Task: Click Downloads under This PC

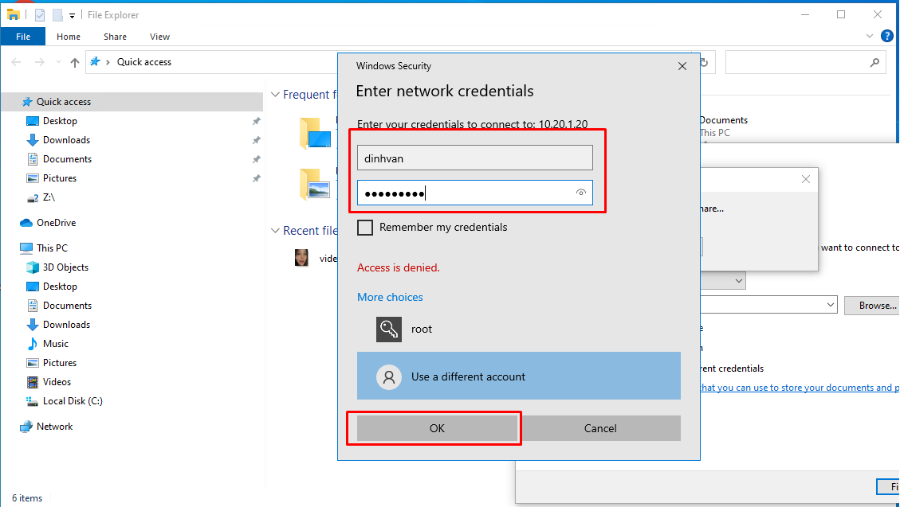Action: 67,324
